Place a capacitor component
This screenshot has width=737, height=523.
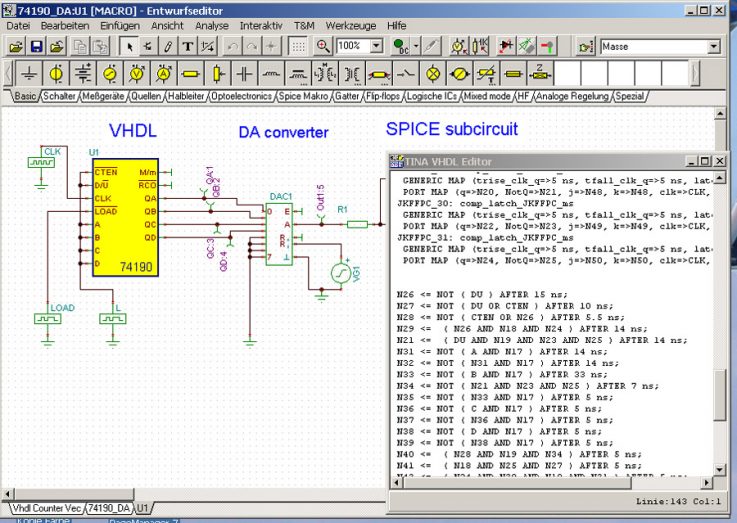pos(244,73)
